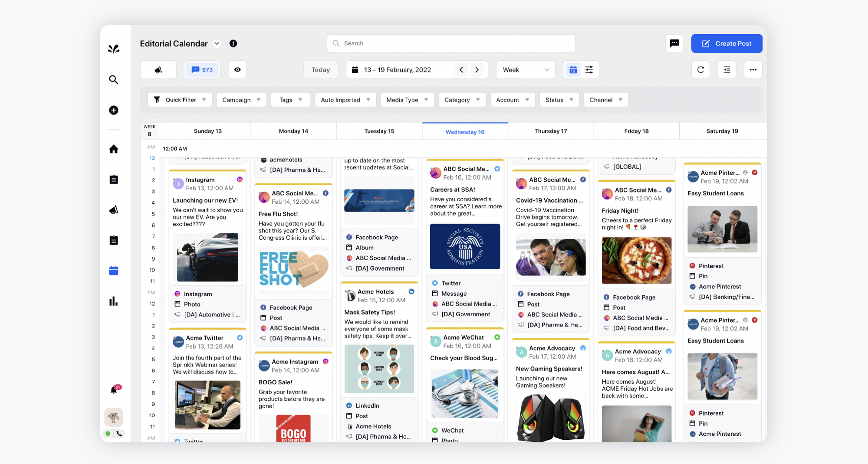
Task: Open Auto Imported filter dropdown
Action: click(x=345, y=100)
